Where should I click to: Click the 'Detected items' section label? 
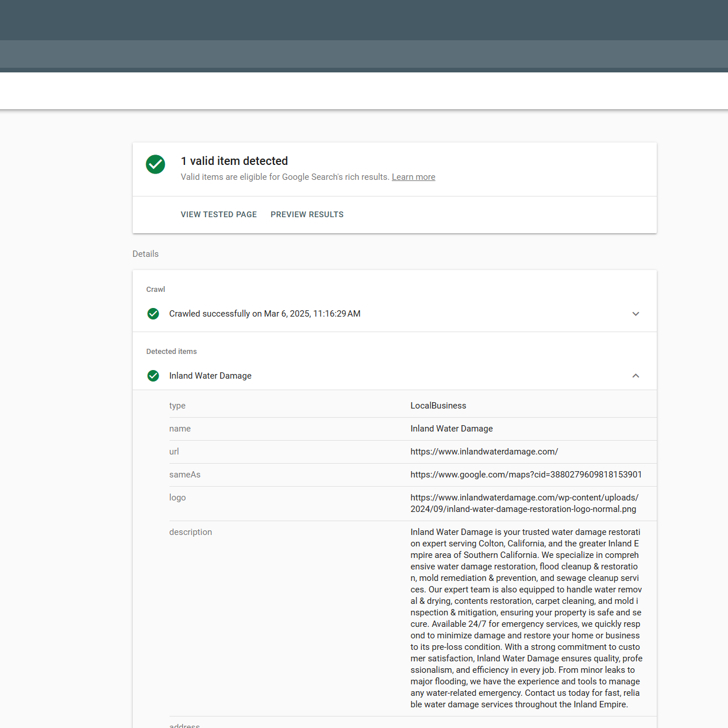coord(171,352)
